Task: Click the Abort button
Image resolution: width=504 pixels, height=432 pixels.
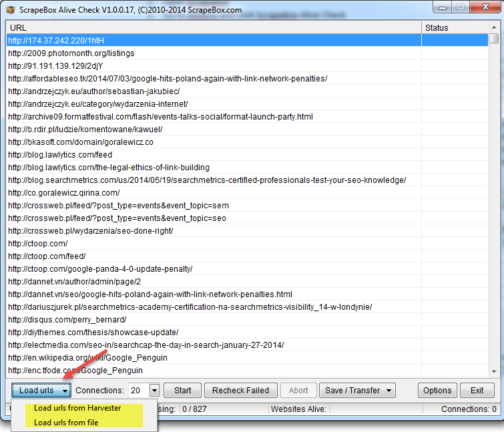Action: (298, 390)
